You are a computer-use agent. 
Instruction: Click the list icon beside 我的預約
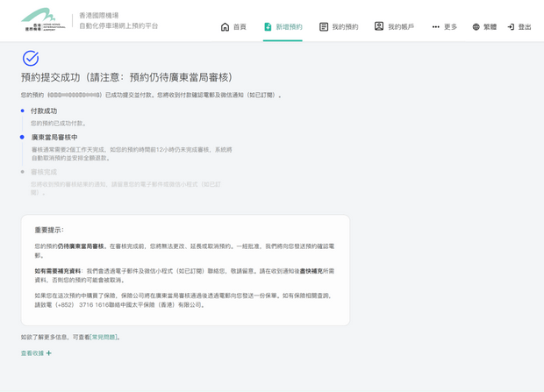coord(324,27)
